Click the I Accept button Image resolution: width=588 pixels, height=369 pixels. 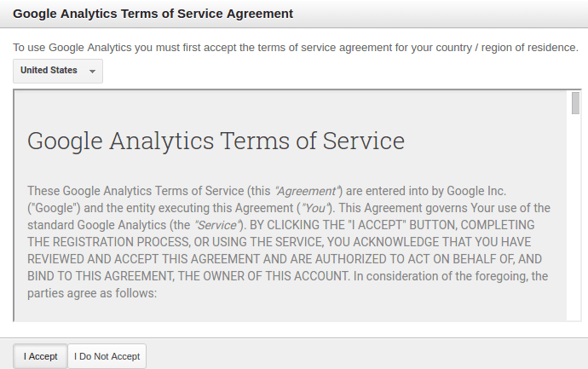point(41,356)
